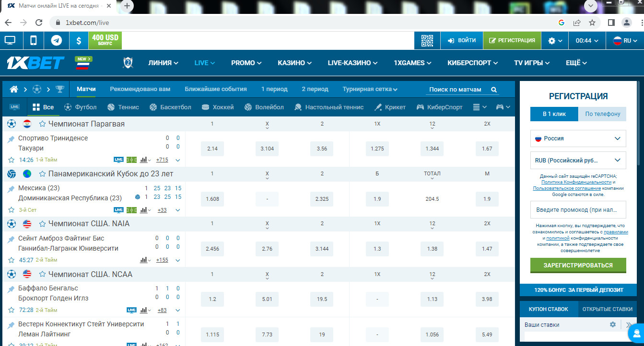Favorite Панамериканский Кубок до 23 лет star
The width and height of the screenshot is (644, 346).
(42, 174)
